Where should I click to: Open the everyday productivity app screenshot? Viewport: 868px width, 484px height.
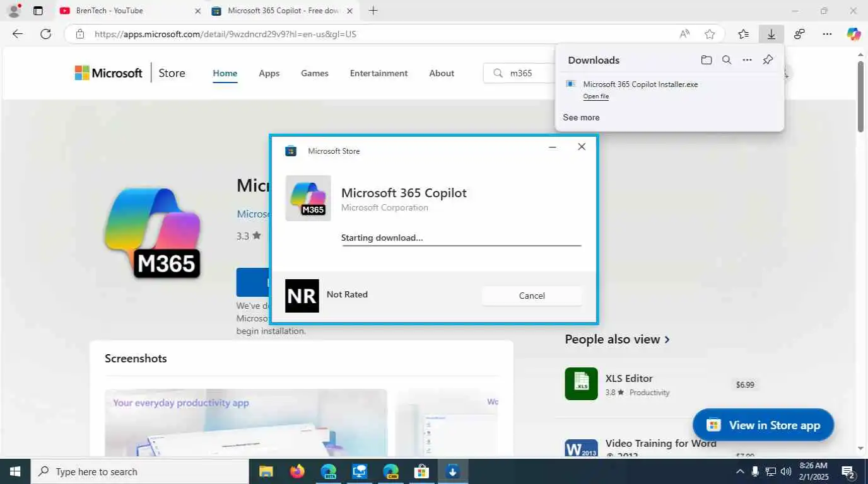[246, 422]
